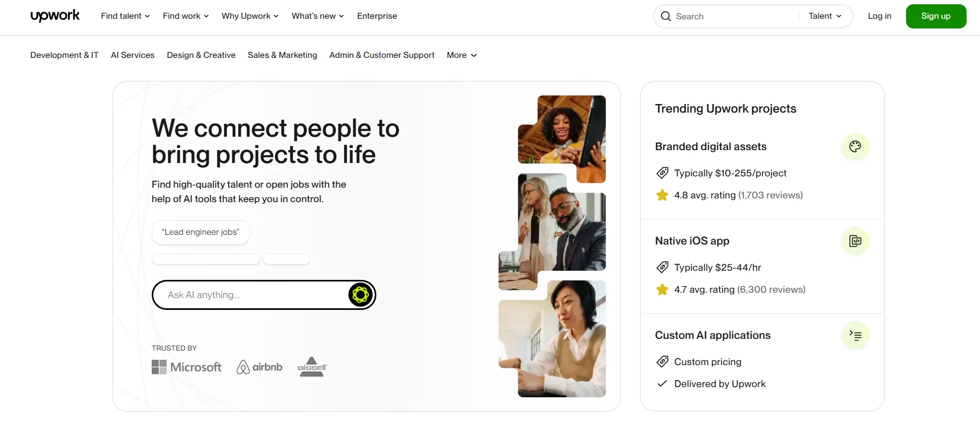The image size is (980, 430).
Task: Click the Microsoft logo
Action: click(187, 367)
